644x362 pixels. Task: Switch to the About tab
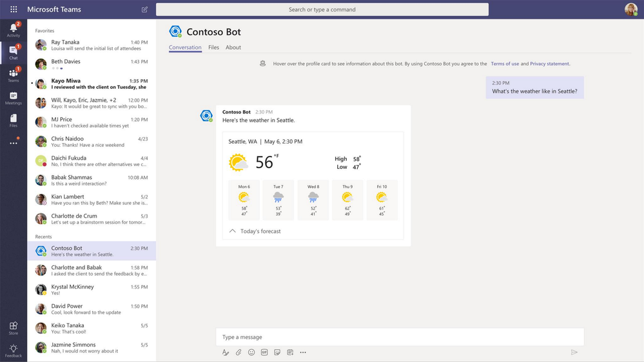pos(233,48)
